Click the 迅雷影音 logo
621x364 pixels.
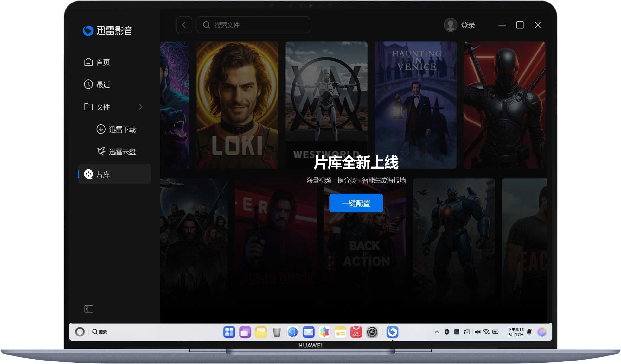(x=108, y=31)
